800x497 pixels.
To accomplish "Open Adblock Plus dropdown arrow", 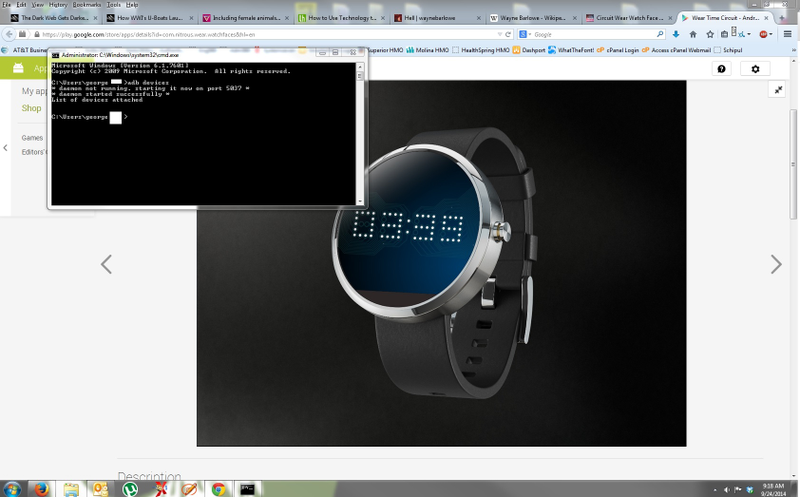I will click(771, 34).
